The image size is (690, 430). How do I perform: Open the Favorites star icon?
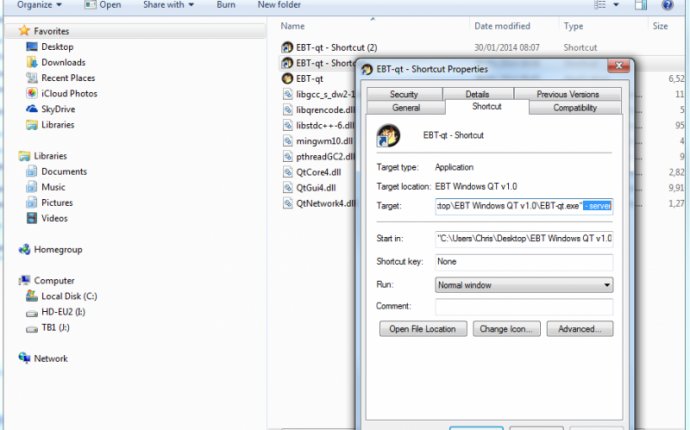point(24,31)
